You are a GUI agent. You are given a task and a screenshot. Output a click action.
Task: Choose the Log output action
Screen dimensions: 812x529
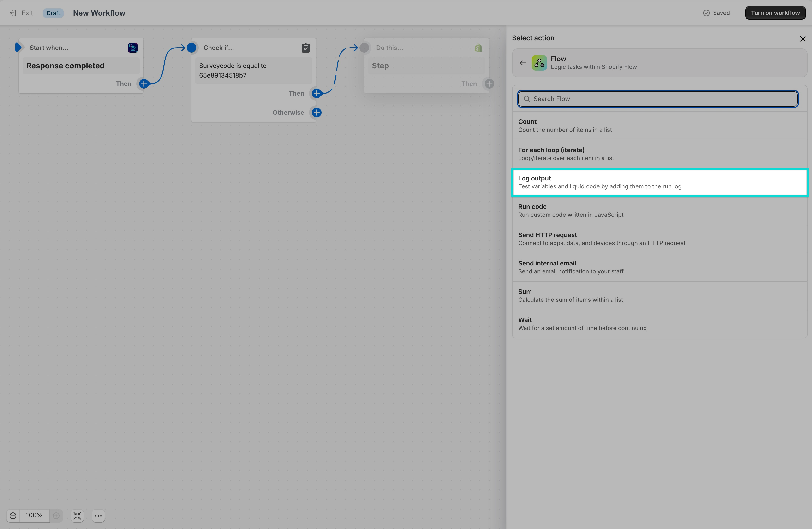point(659,182)
